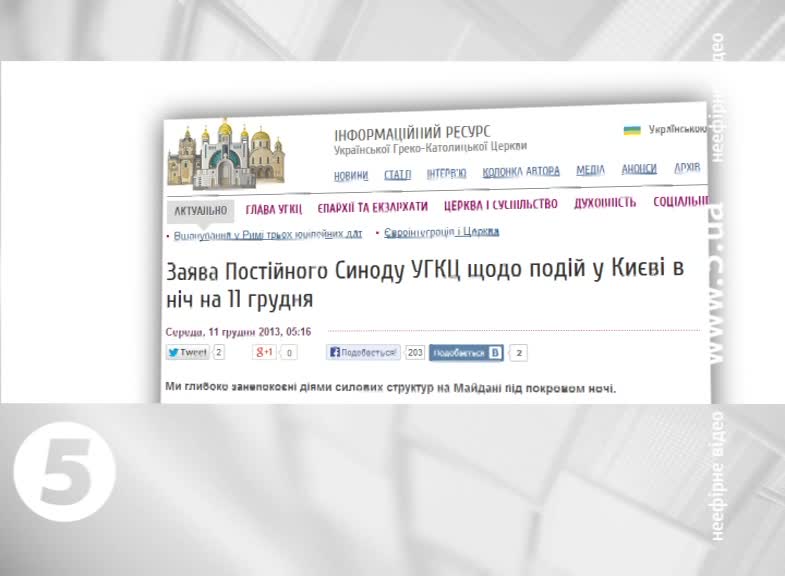785x576 pixels.
Task: Switch to ГЛАВА УГКЦ tab
Action: [x=273, y=209]
